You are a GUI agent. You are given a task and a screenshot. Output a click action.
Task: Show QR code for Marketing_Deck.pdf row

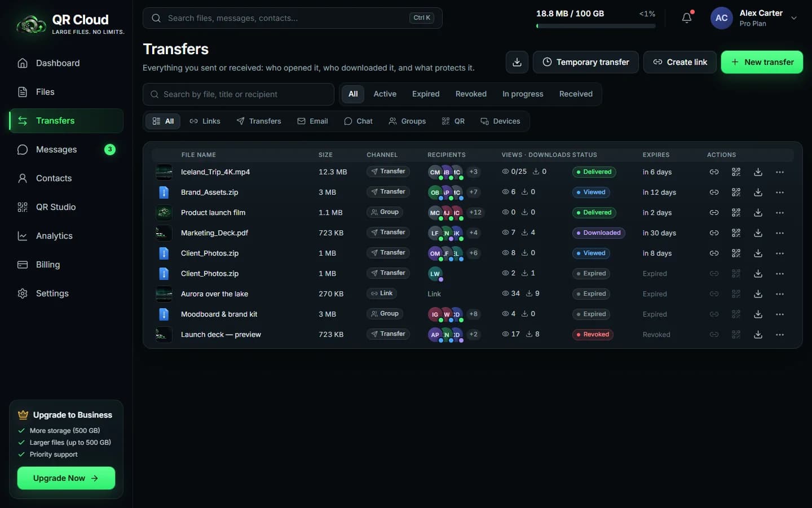(x=736, y=233)
